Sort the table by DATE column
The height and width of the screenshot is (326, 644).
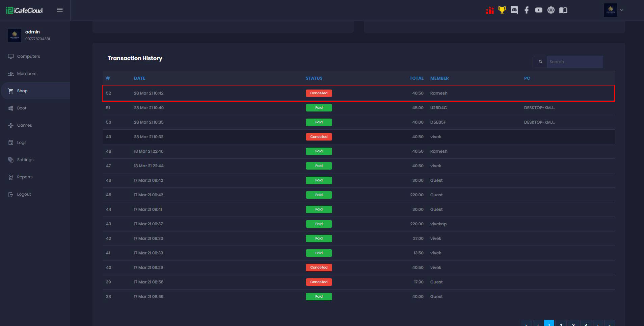pos(139,78)
